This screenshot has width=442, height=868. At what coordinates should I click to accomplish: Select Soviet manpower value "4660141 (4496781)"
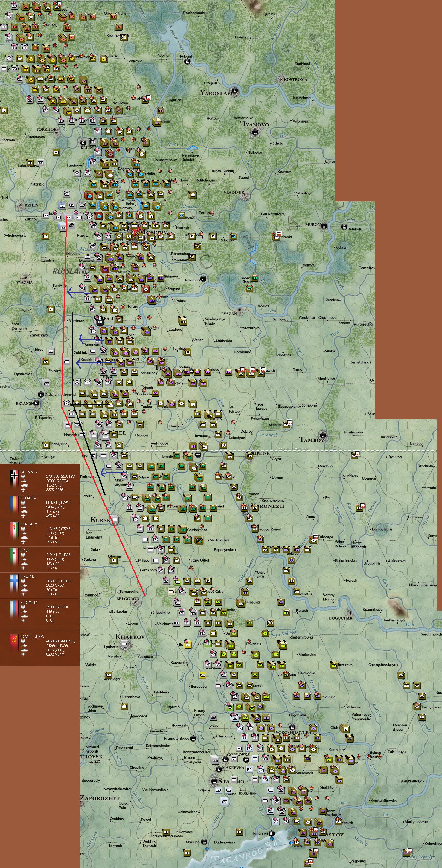(61, 641)
